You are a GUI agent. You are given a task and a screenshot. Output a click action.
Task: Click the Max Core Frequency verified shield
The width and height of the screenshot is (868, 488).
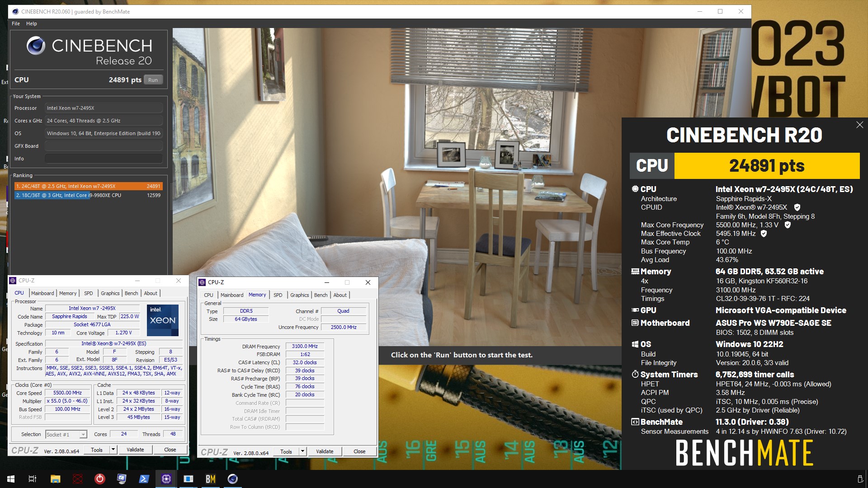click(x=788, y=225)
